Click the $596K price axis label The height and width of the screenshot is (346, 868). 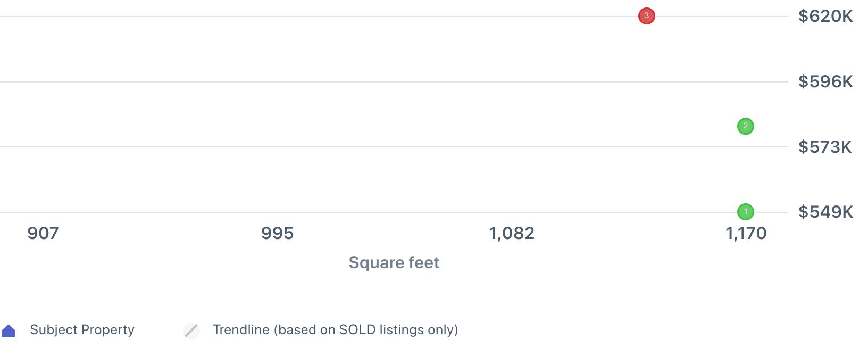click(825, 81)
